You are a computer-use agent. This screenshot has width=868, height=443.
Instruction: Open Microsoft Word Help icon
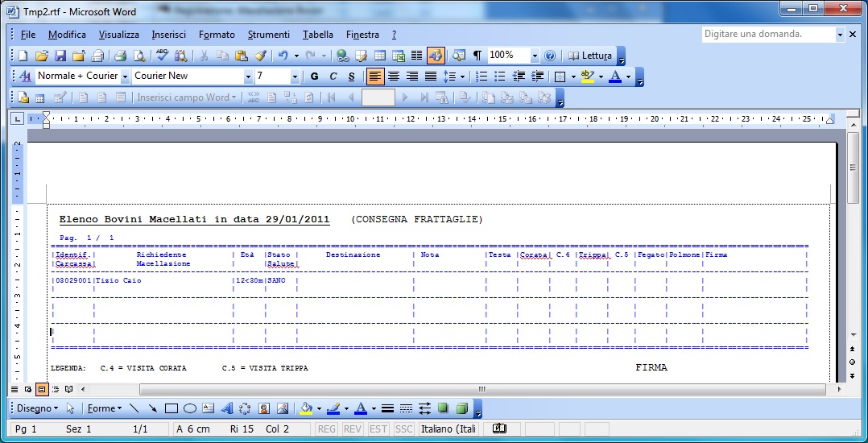pyautogui.click(x=550, y=56)
